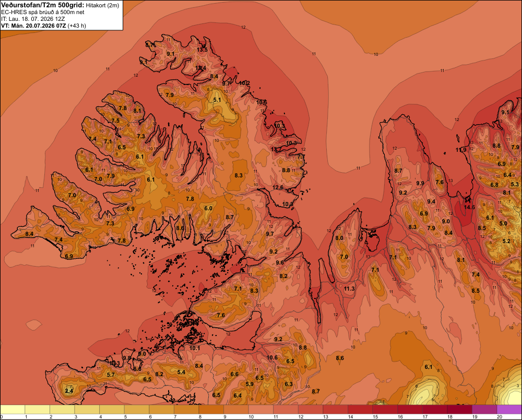The image size is (522, 420).
Task: Select the legend color between 8 and 9
Action: (211, 410)
